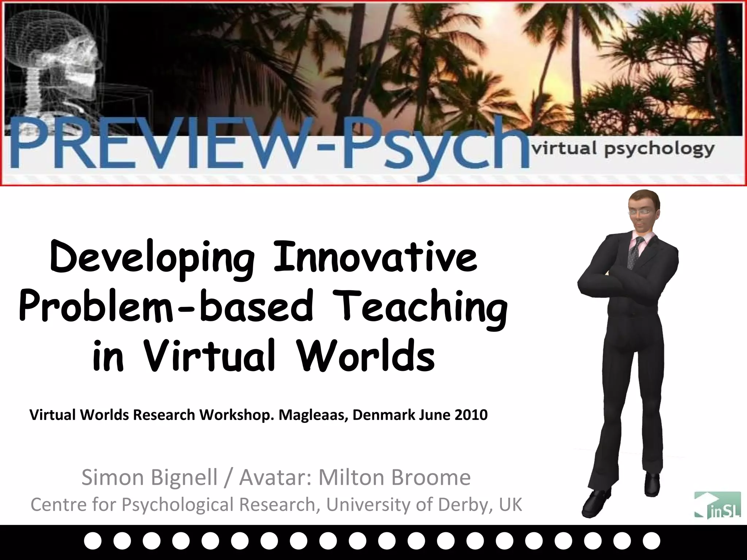Click the Virtual Worlds Research Workshop subtitle
Image resolution: width=747 pixels, height=560 pixels.
coord(258,415)
